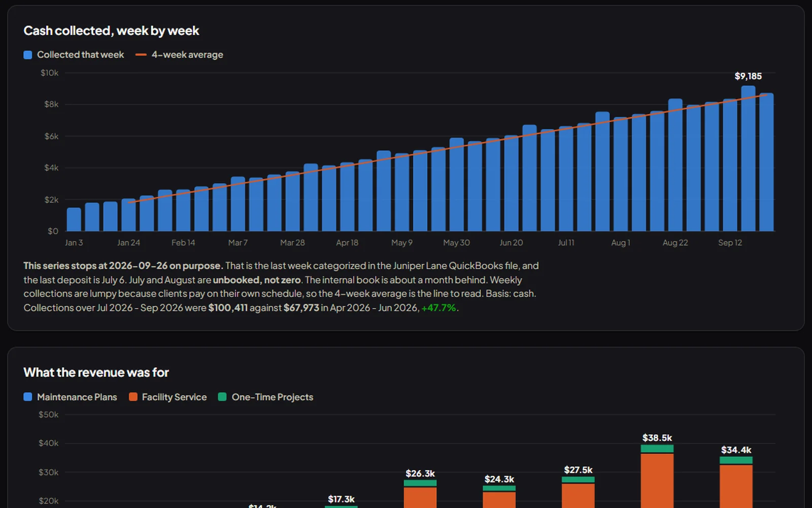
Task: Click the $27.5k stacked revenue bar
Action: 578,492
